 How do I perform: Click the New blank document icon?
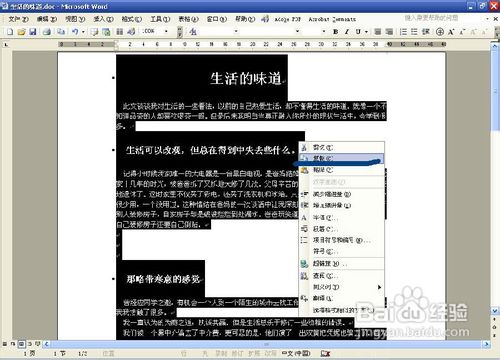(x=10, y=32)
